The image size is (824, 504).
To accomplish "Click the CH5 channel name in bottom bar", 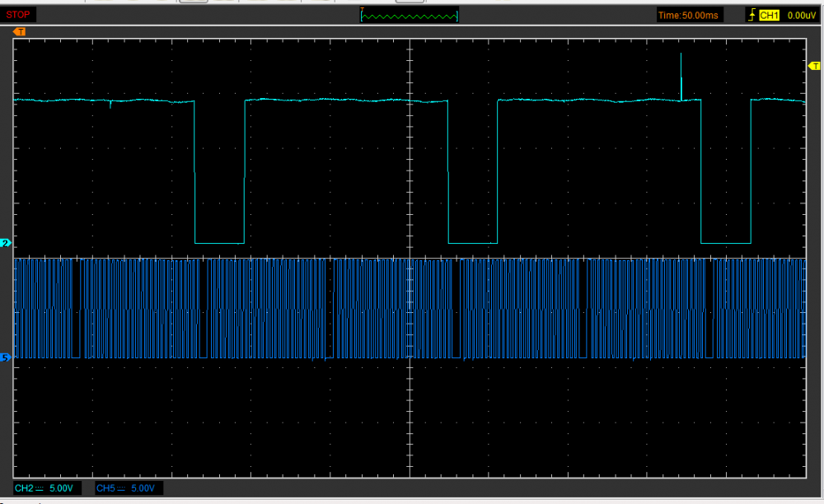I will pyautogui.click(x=105, y=488).
